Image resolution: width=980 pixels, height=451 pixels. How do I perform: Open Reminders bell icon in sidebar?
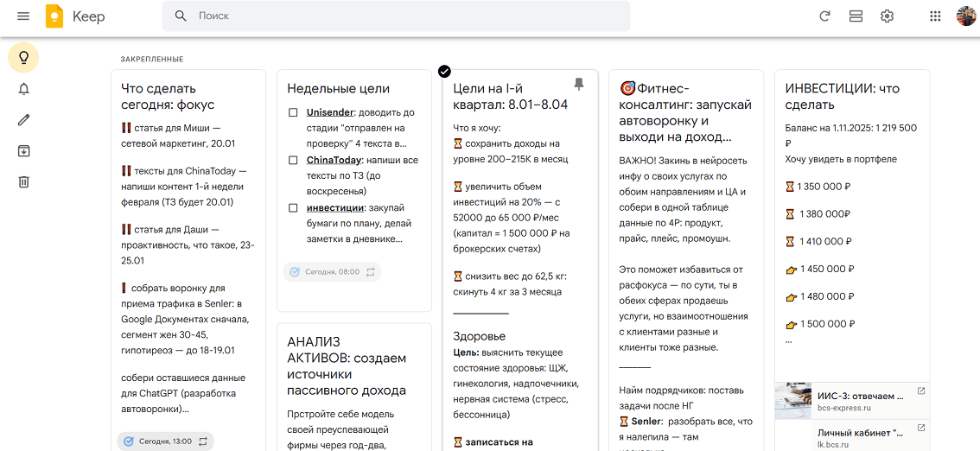(x=23, y=89)
